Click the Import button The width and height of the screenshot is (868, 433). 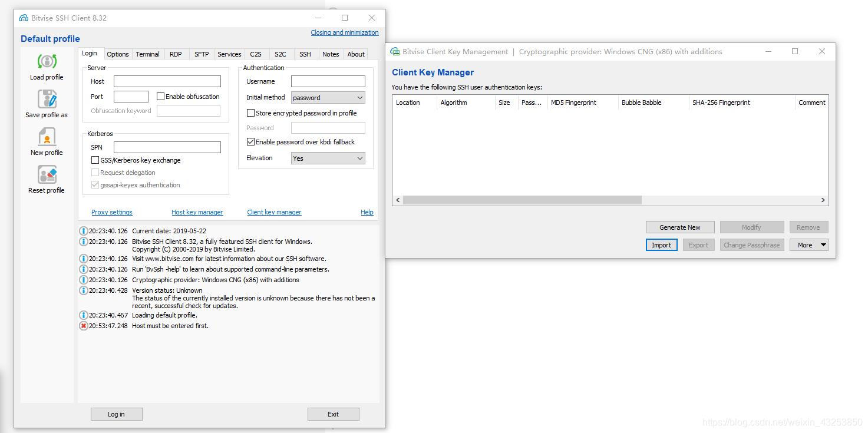(x=661, y=245)
